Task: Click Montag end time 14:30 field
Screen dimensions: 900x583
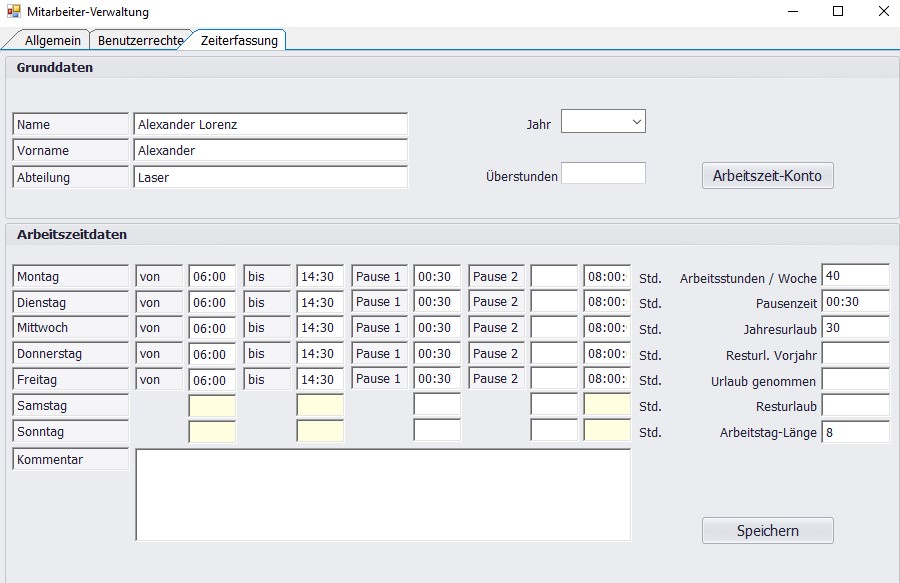Action: point(320,276)
